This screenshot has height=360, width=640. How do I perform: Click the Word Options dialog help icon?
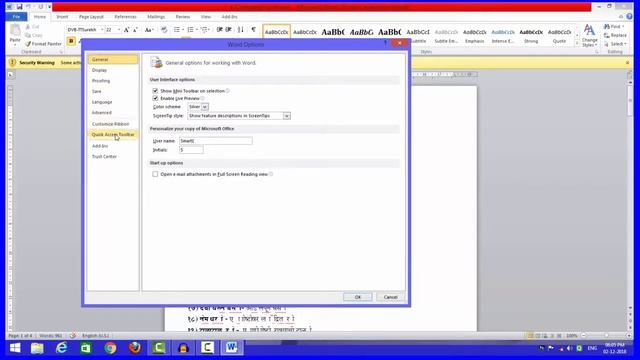coord(385,43)
